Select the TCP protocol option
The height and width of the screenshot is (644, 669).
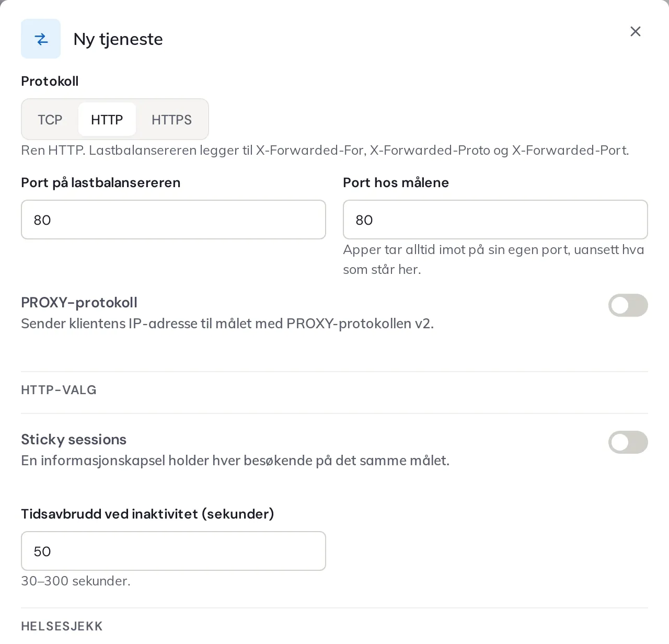click(x=50, y=120)
